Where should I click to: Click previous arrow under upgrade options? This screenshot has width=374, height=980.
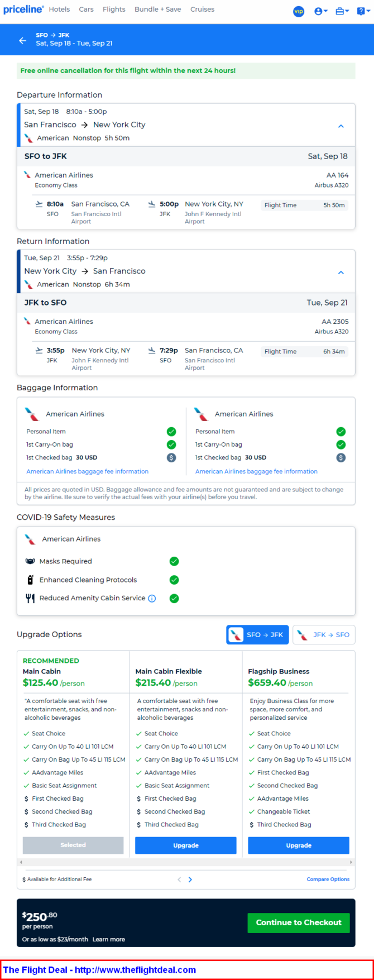click(179, 879)
